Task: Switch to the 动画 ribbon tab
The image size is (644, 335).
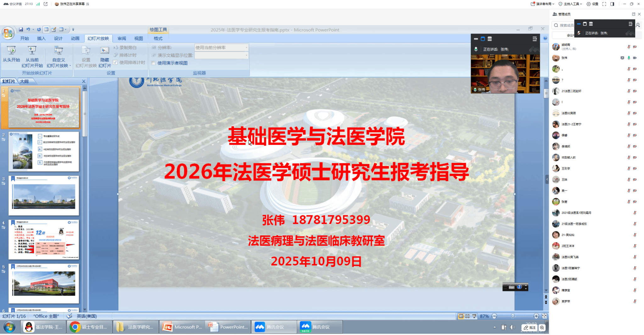Action: [75, 38]
